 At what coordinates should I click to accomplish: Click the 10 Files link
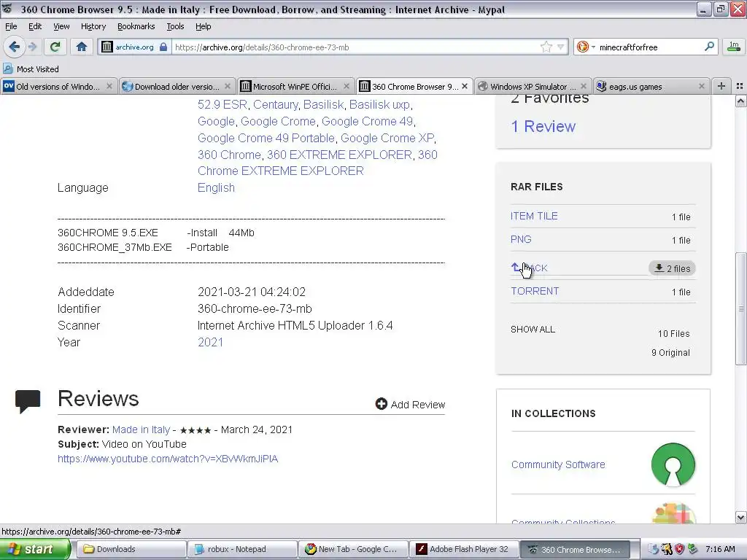673,333
